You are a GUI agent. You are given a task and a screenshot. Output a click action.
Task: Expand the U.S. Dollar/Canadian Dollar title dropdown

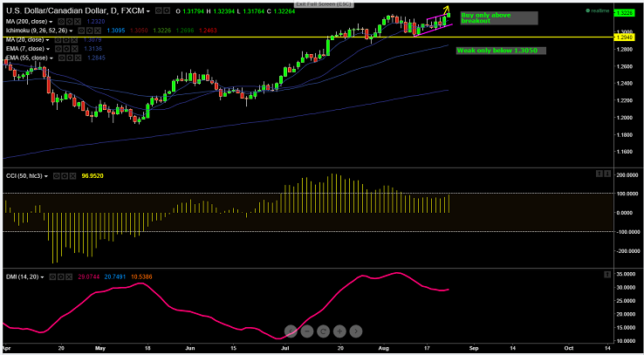tap(147, 11)
